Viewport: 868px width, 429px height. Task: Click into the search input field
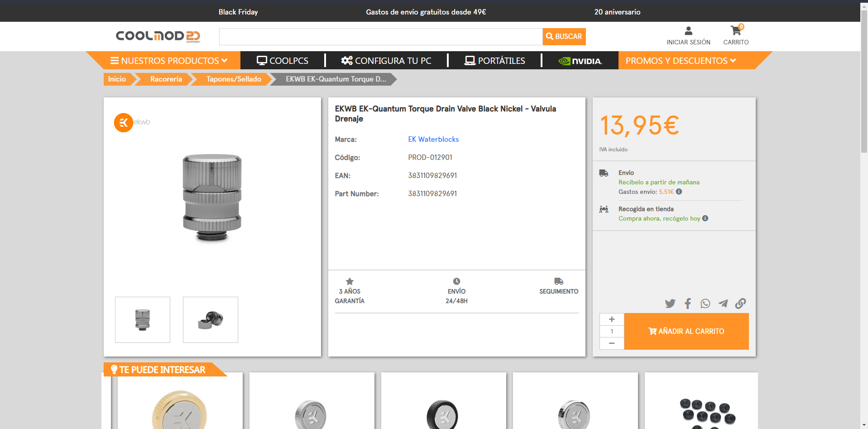pyautogui.click(x=380, y=37)
